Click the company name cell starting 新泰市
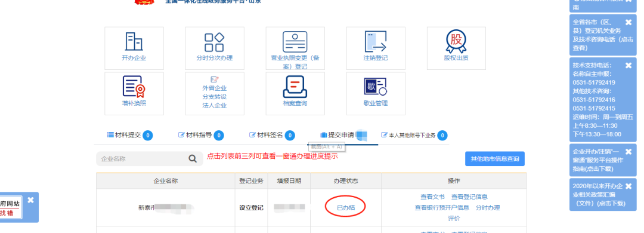The height and width of the screenshot is (233, 644). click(x=166, y=207)
